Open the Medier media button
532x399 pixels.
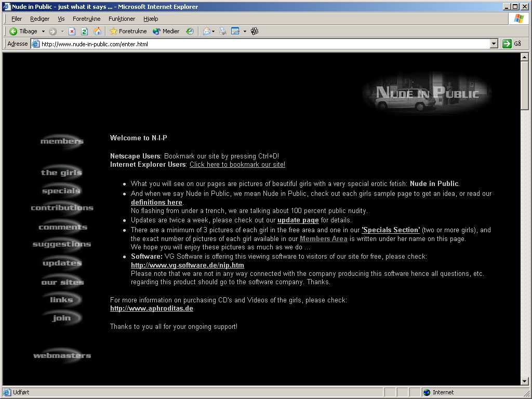click(166, 31)
